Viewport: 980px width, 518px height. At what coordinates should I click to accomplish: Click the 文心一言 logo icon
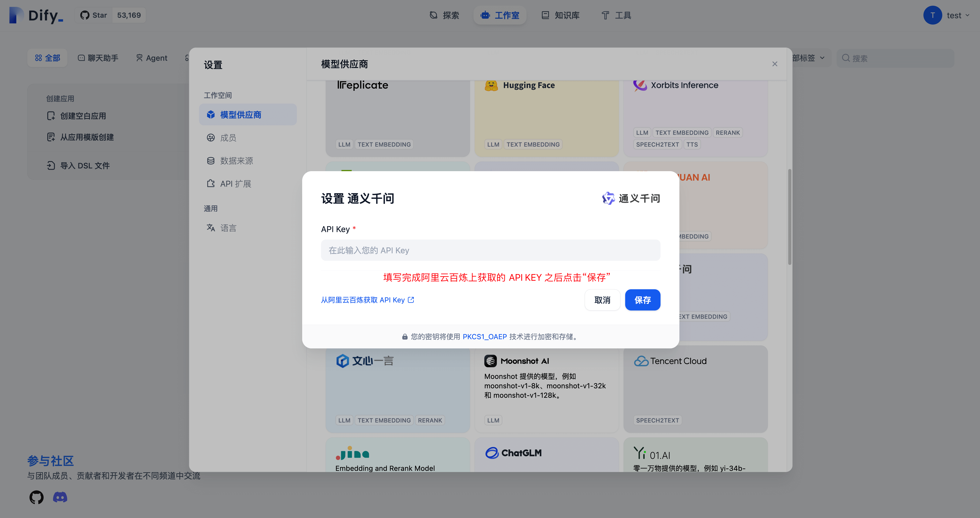click(x=342, y=361)
